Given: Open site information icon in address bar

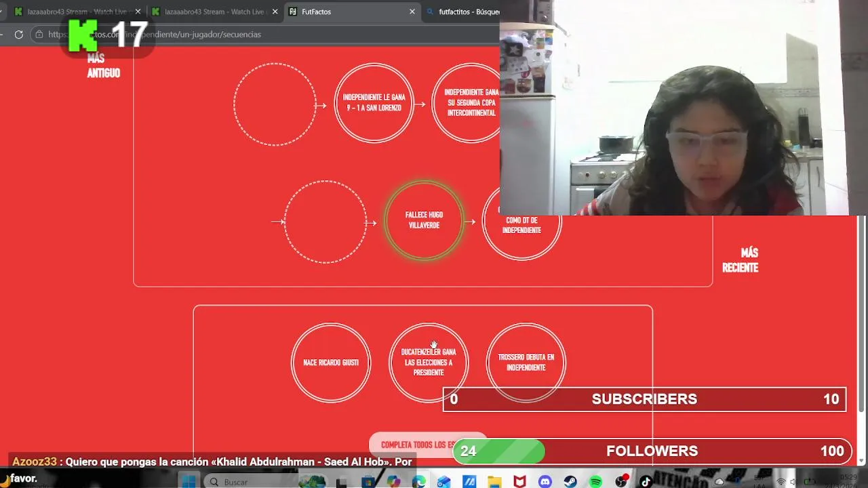Looking at the screenshot, I should [x=39, y=35].
